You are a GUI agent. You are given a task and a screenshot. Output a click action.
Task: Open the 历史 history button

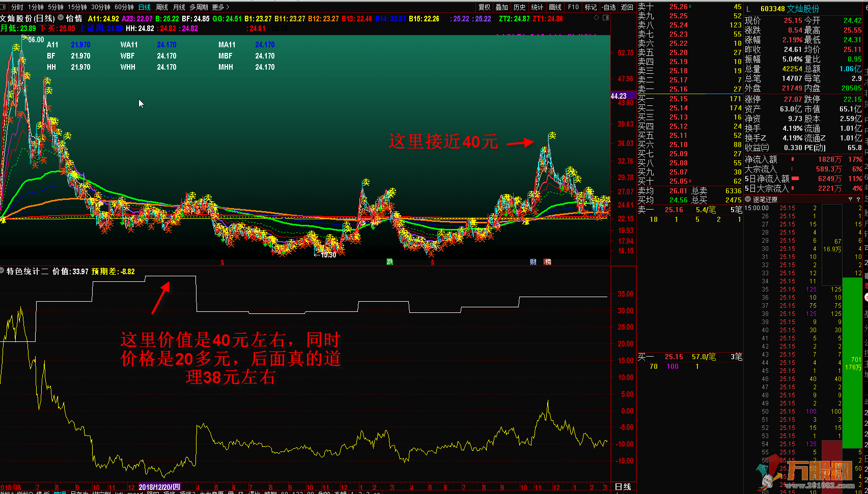520,7
